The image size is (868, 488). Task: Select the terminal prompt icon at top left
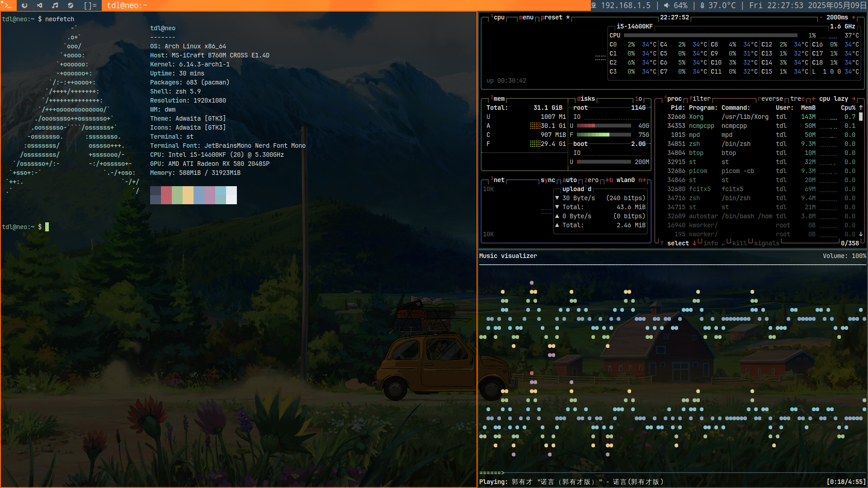[7, 5]
